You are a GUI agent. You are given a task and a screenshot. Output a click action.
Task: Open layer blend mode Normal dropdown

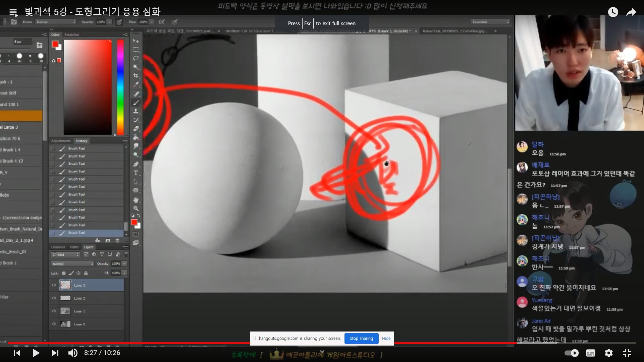point(72,264)
